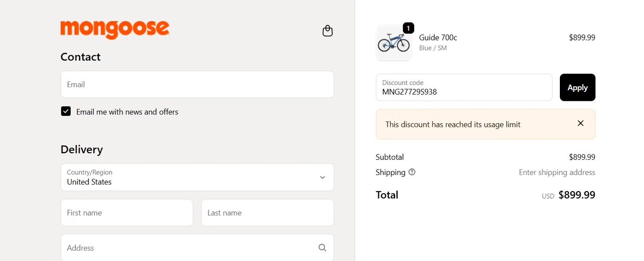Click the shipping help question mark icon
644x261 pixels.
(x=412, y=172)
